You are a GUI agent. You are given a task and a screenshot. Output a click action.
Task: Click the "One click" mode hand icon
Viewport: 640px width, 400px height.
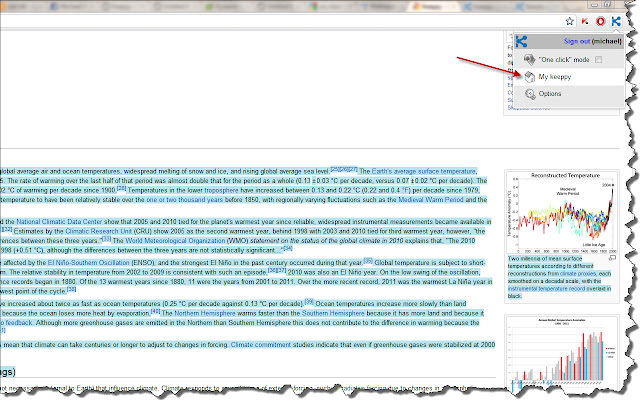(x=529, y=60)
